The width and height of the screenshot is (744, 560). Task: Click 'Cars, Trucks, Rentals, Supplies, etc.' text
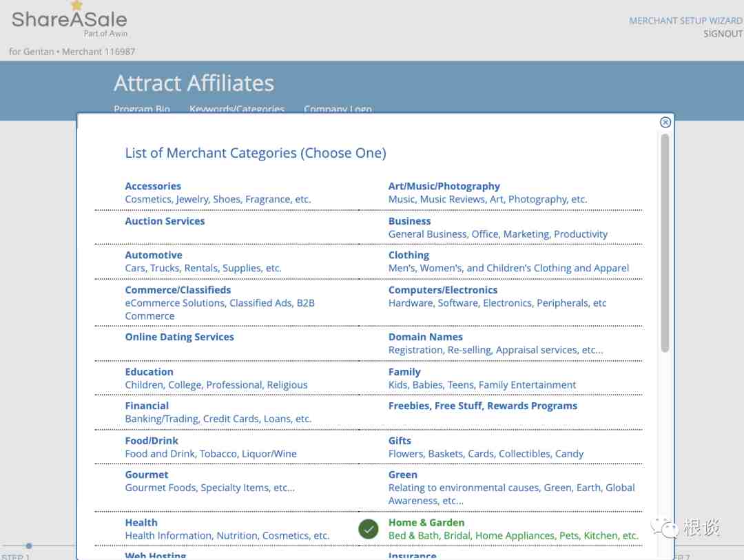pos(203,268)
